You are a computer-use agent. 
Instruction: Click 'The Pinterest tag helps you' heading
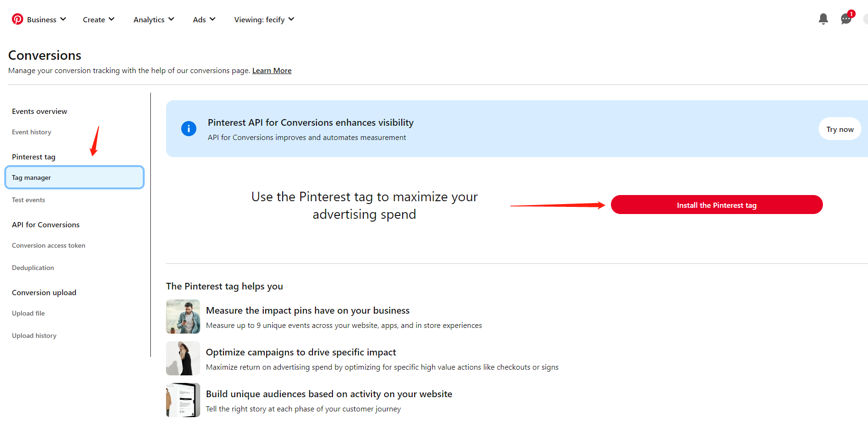tap(224, 287)
